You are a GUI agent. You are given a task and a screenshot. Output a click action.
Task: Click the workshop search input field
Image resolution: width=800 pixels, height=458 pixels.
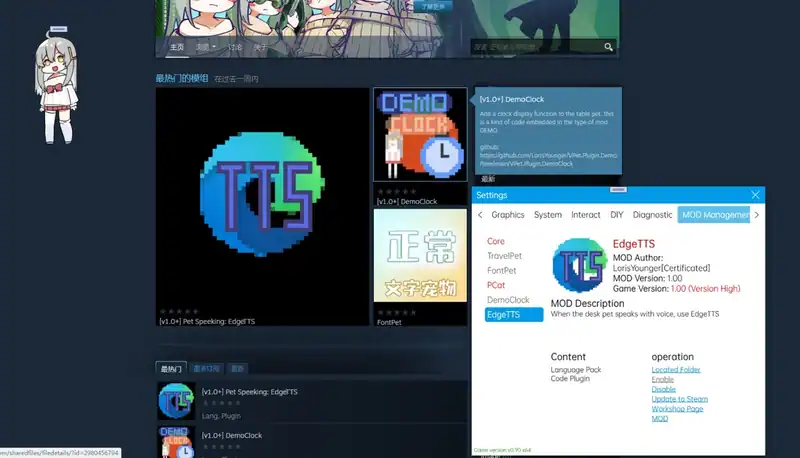[536, 47]
